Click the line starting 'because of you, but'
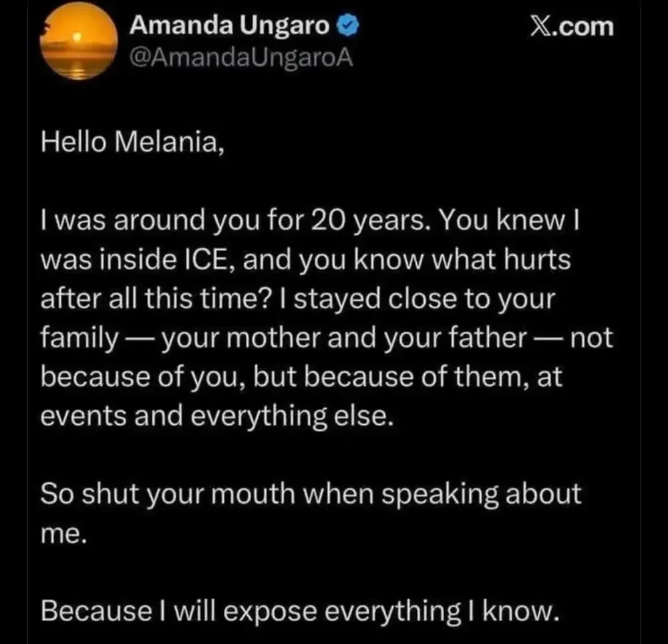668x644 pixels. point(302,377)
